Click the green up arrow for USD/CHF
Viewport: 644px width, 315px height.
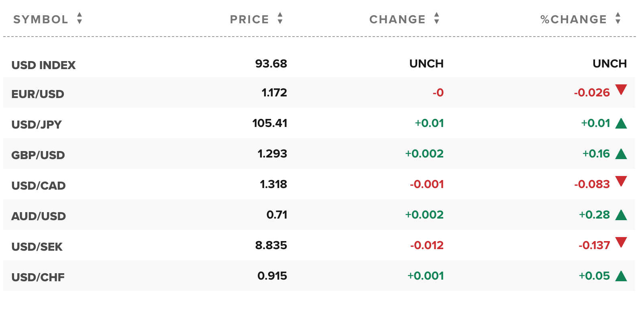pos(621,276)
